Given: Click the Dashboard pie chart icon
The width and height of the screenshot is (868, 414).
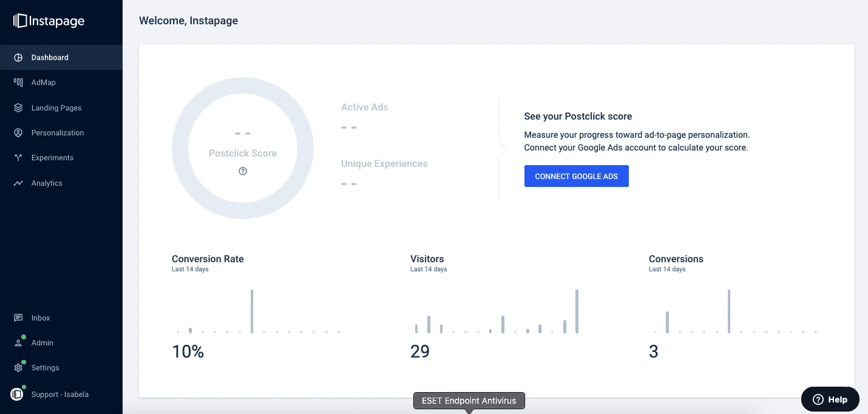Looking at the screenshot, I should [x=18, y=58].
